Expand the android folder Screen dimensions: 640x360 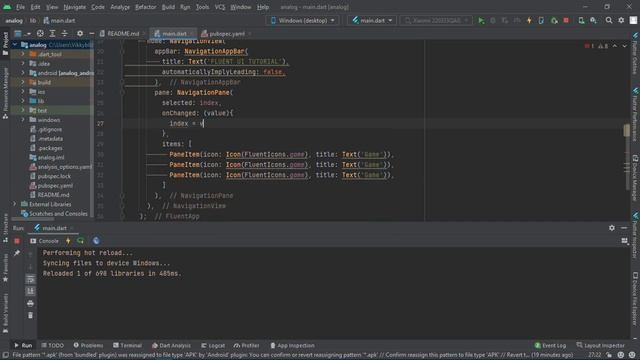[x=23, y=73]
